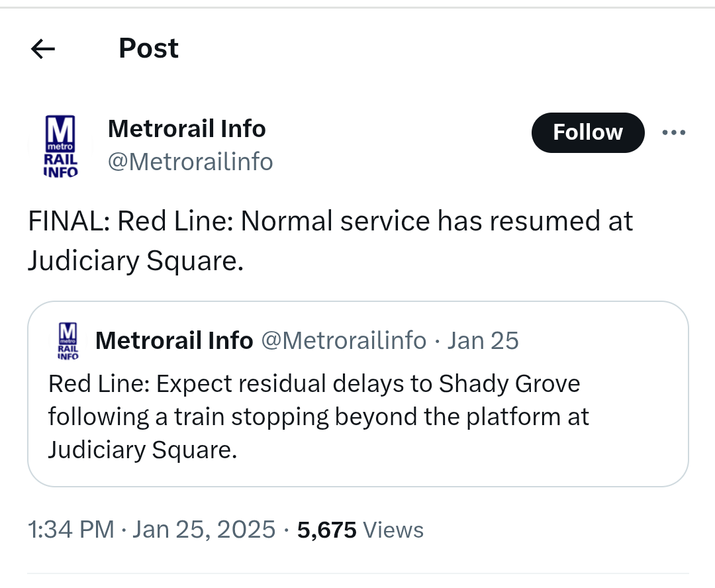This screenshot has width=715, height=588.
Task: Follow the Metrorail Info account
Action: point(587,132)
